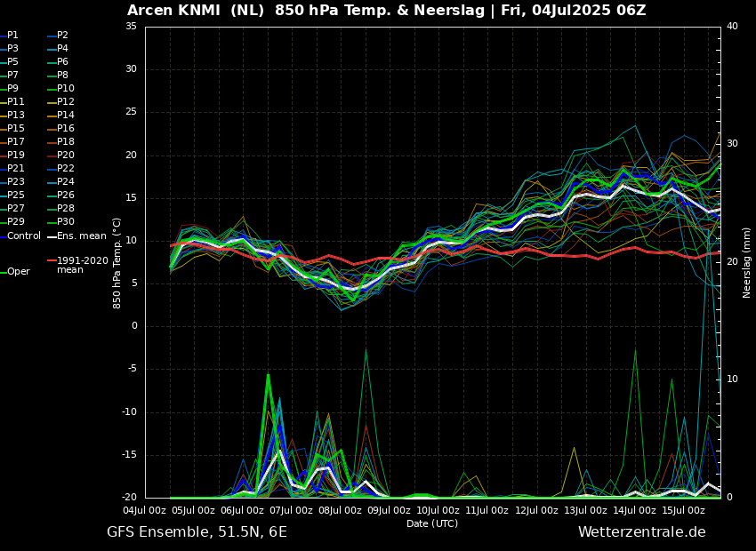Click the 09Jul 00z date tick label
The image size is (756, 551).
(389, 510)
